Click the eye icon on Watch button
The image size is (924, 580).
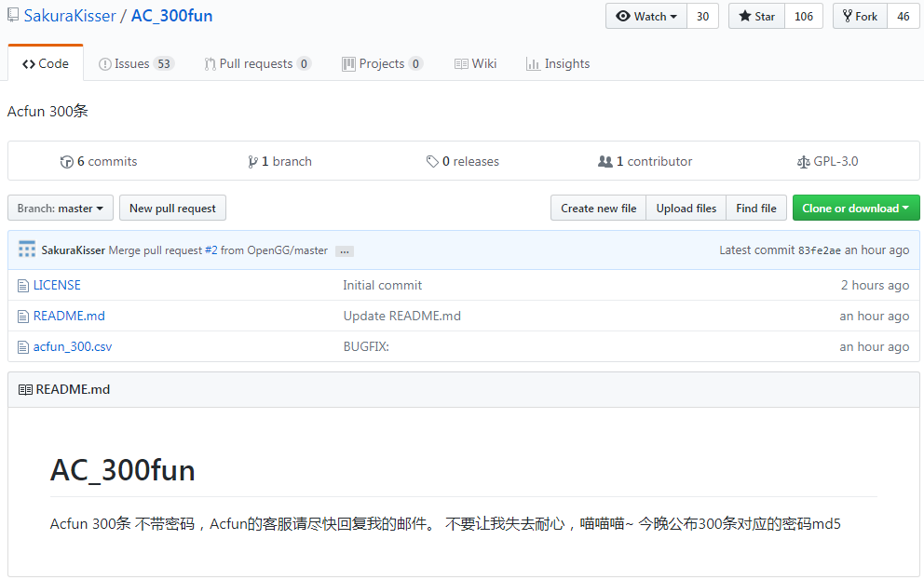623,16
